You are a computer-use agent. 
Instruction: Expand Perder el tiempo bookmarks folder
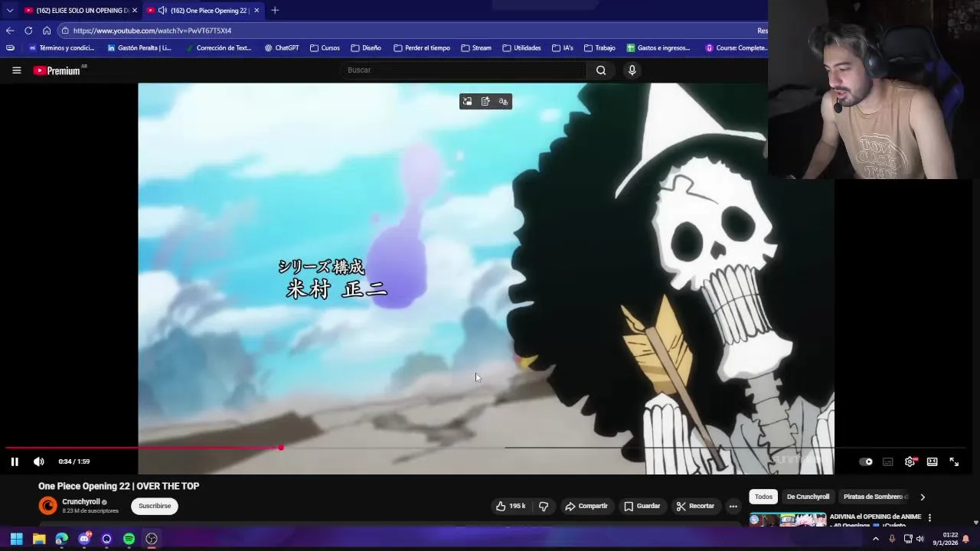pos(422,48)
